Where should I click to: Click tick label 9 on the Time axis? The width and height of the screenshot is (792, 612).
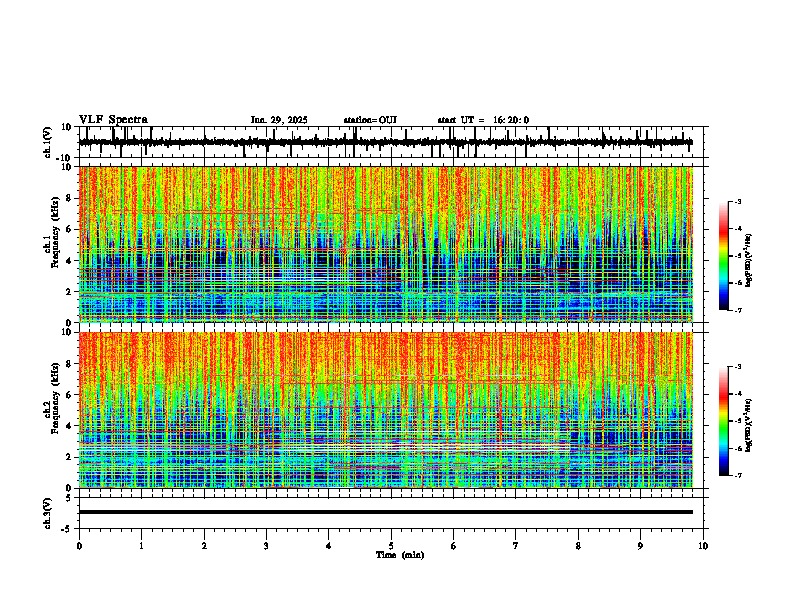tap(640, 546)
